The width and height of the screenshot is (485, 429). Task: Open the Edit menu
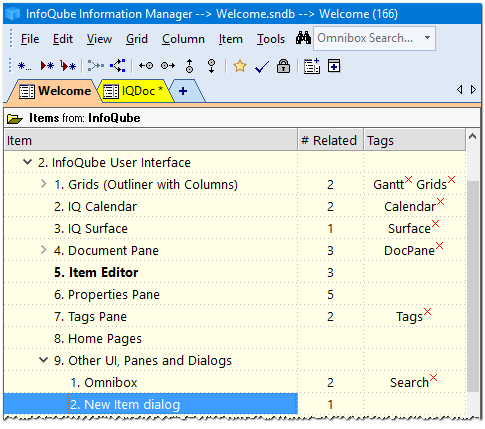tap(63, 39)
